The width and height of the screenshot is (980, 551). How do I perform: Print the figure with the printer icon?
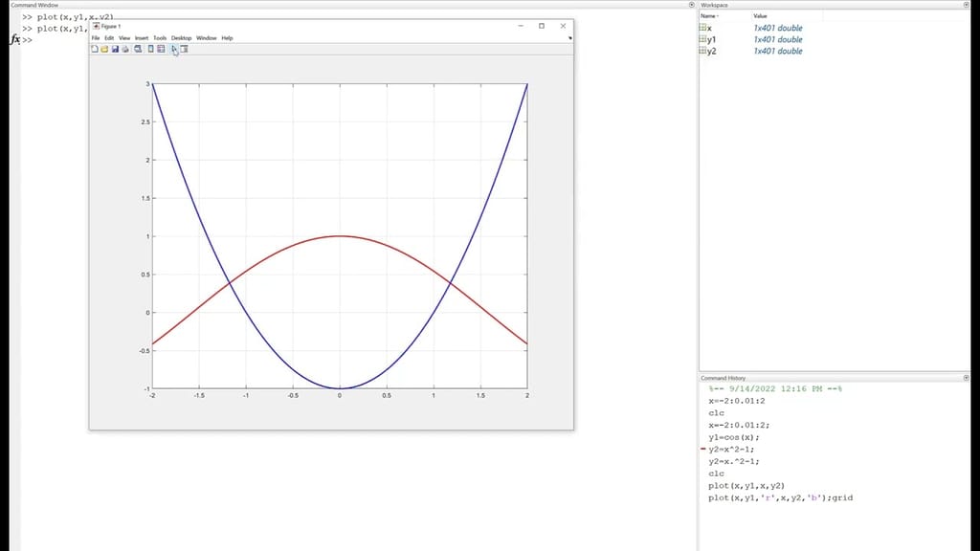click(x=125, y=49)
